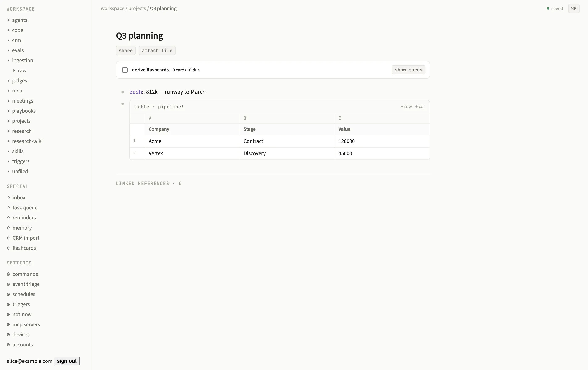Click the 45000 value cell
Viewport: 588px width, 370px height.
pyautogui.click(x=382, y=153)
